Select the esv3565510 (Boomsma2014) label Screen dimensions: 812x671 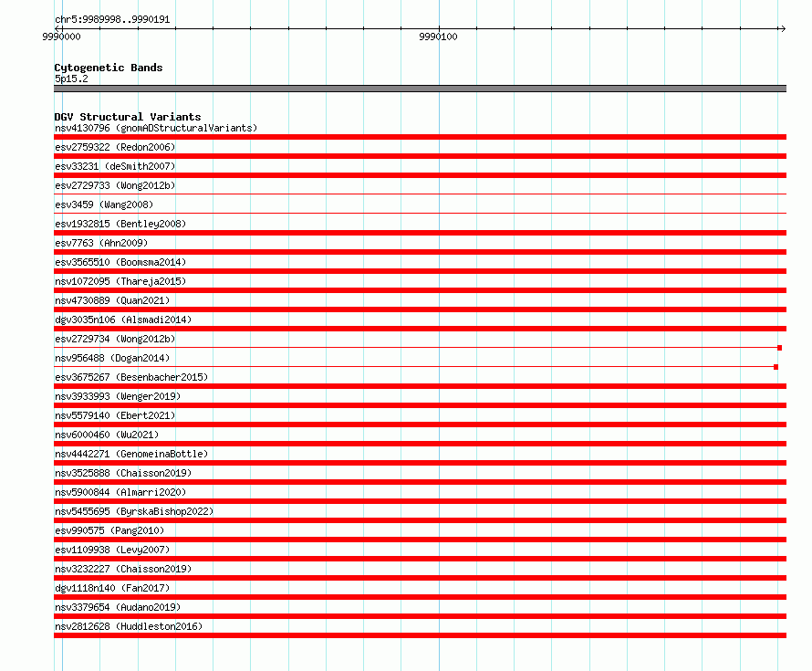[120, 262]
